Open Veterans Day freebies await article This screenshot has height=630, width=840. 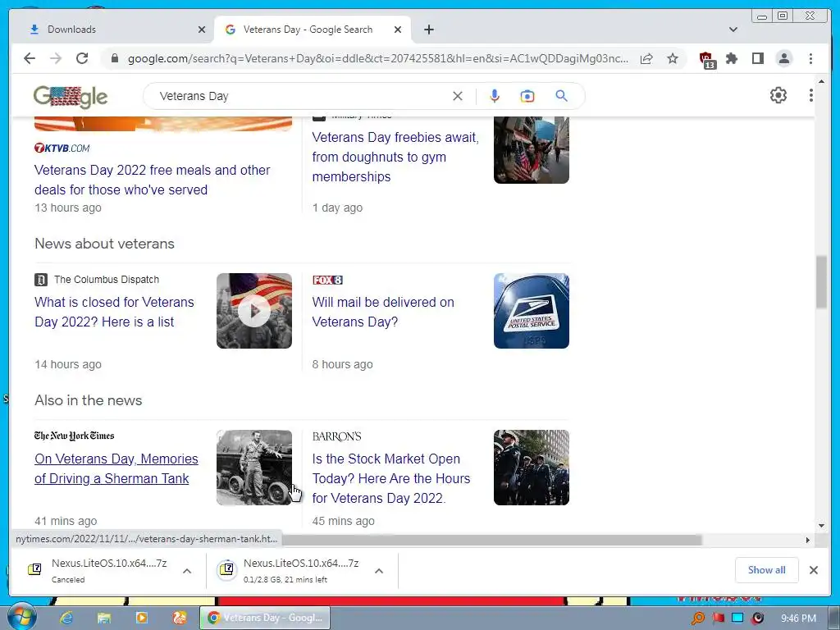point(395,157)
